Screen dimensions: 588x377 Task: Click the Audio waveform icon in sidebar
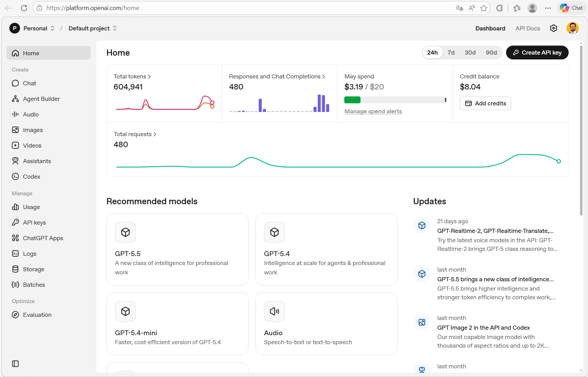[15, 114]
